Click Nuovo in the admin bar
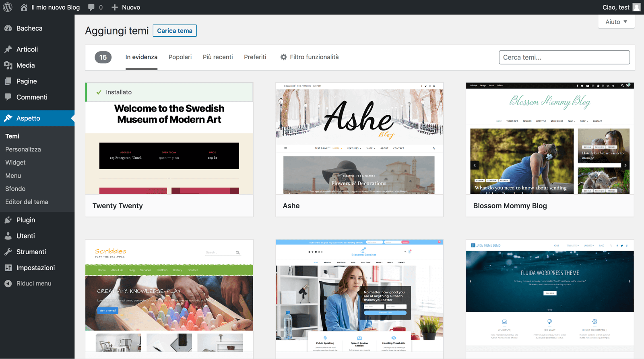This screenshot has height=359, width=644. pyautogui.click(x=131, y=7)
